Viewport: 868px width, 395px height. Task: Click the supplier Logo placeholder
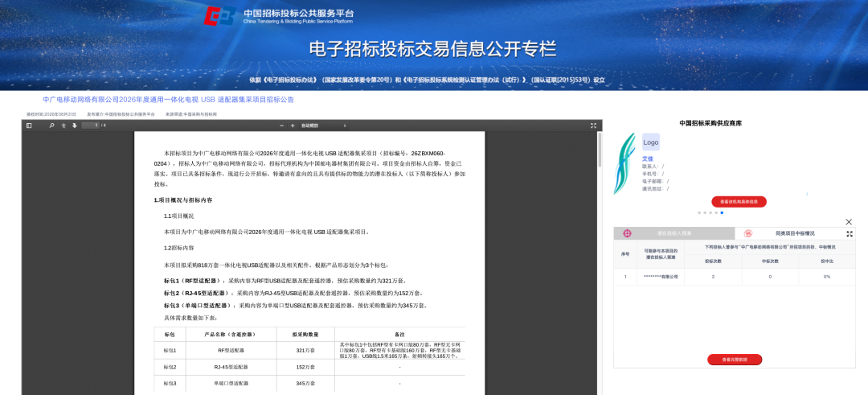click(651, 142)
